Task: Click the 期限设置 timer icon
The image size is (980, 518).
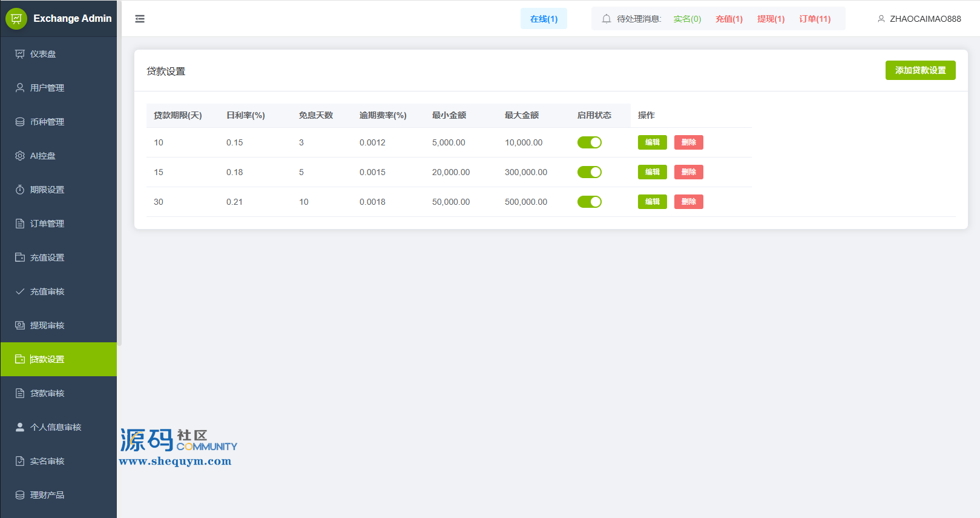Action: tap(20, 190)
